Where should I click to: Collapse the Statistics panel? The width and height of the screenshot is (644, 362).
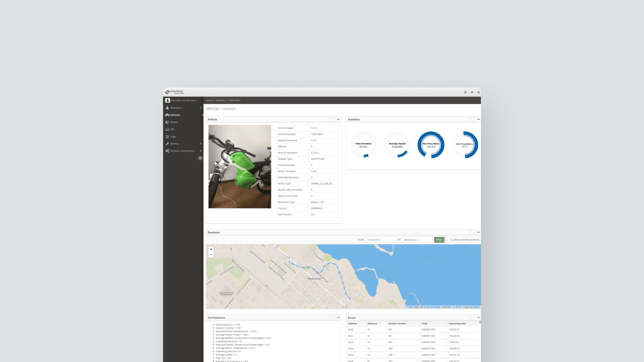[479, 119]
